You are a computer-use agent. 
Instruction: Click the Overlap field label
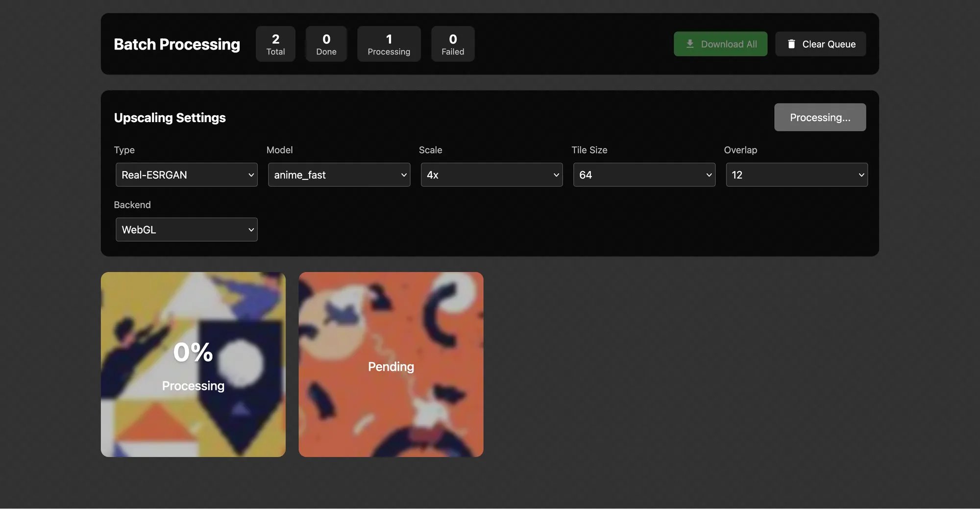click(740, 150)
